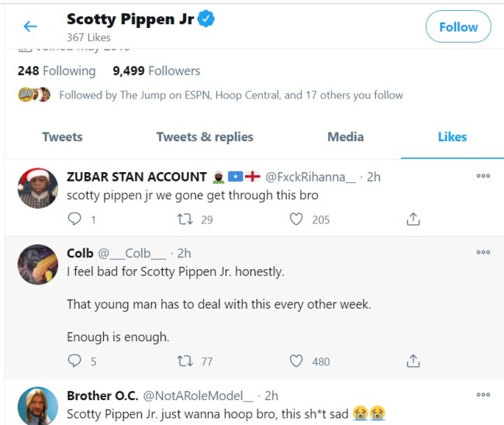Switch to the Media tab
Viewport: 504px width, 425px height.
[x=345, y=136]
